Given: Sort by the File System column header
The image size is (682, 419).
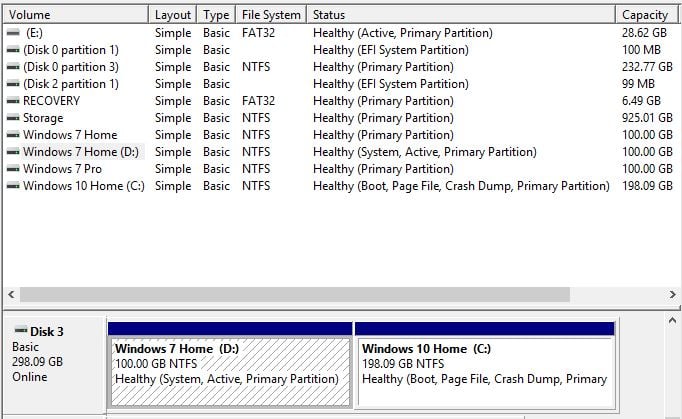Looking at the screenshot, I should point(271,15).
